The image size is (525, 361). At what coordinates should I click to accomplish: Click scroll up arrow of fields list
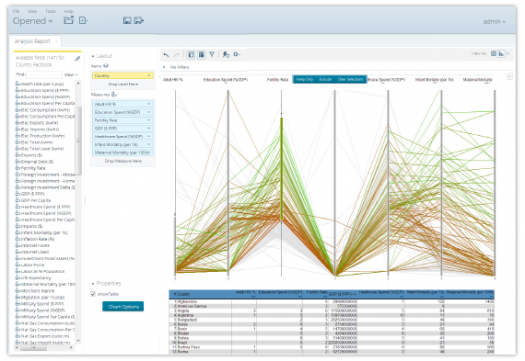78,83
